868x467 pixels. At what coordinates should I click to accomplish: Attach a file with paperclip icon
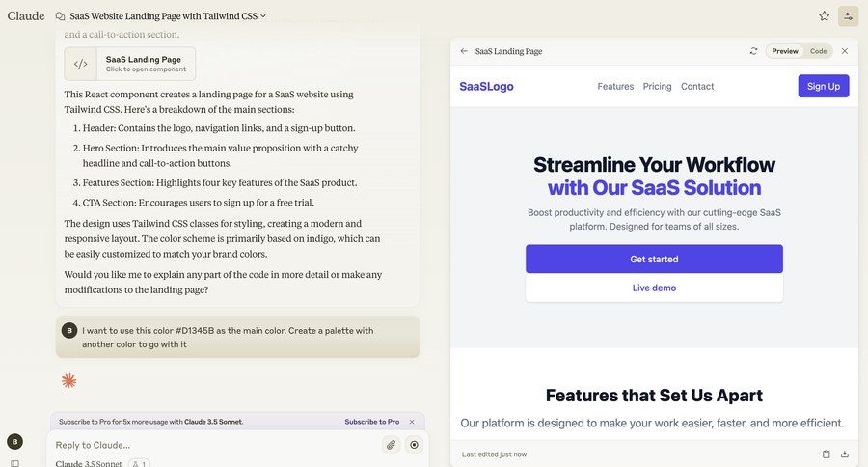pyautogui.click(x=392, y=445)
